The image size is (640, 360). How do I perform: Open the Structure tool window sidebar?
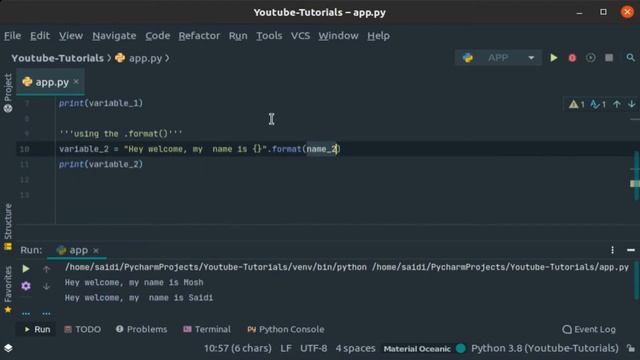8,227
